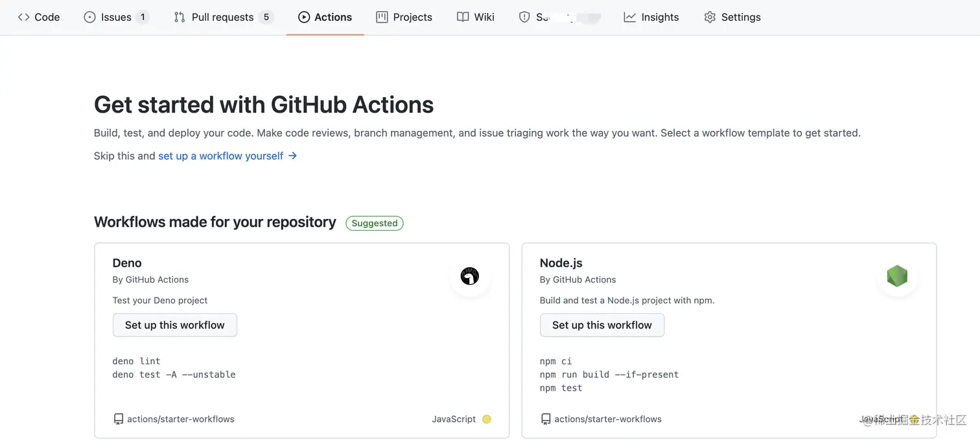Screen dimensions: 980x440
Task: Click the Actions play icon
Action: point(304,17)
